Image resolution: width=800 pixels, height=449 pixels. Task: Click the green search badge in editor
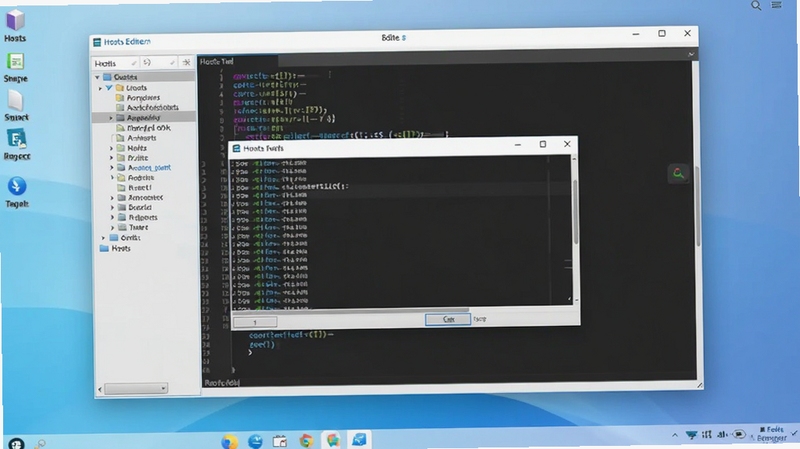[x=678, y=173]
